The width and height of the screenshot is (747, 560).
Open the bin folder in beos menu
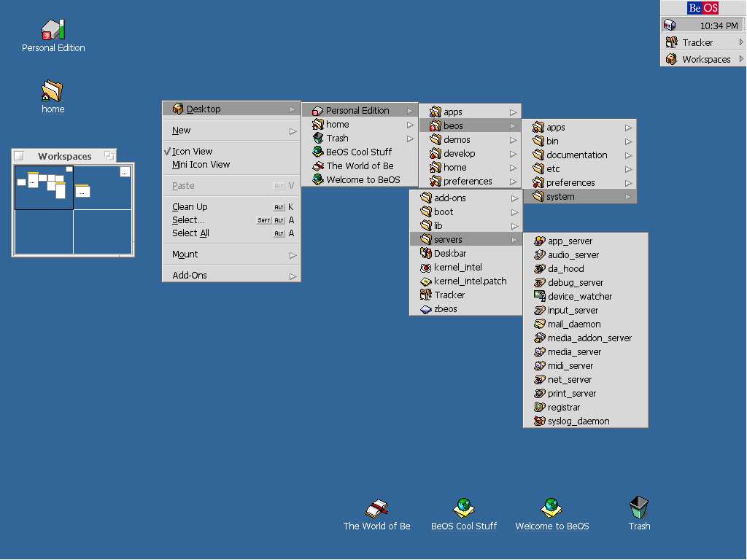(579, 141)
